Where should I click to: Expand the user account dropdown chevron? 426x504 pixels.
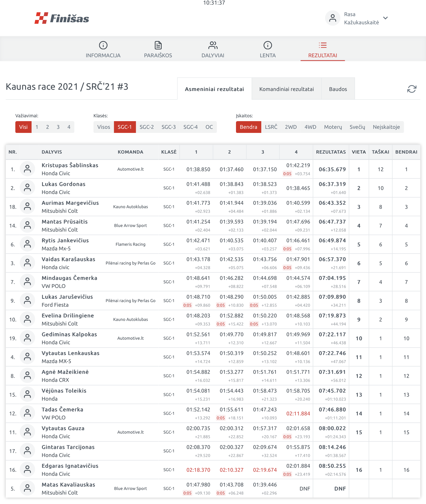click(386, 18)
